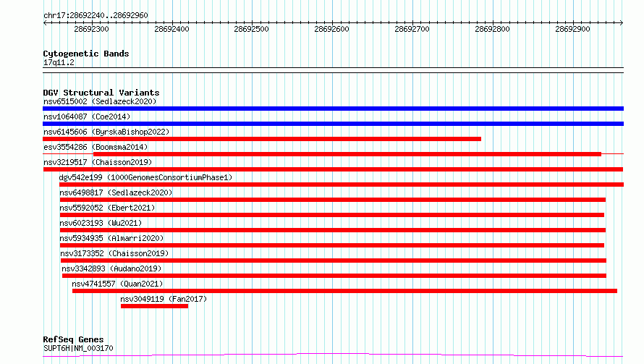Click the right arrowhead of the ruler
Viewport: 644px width, 364px height.
(622, 23)
